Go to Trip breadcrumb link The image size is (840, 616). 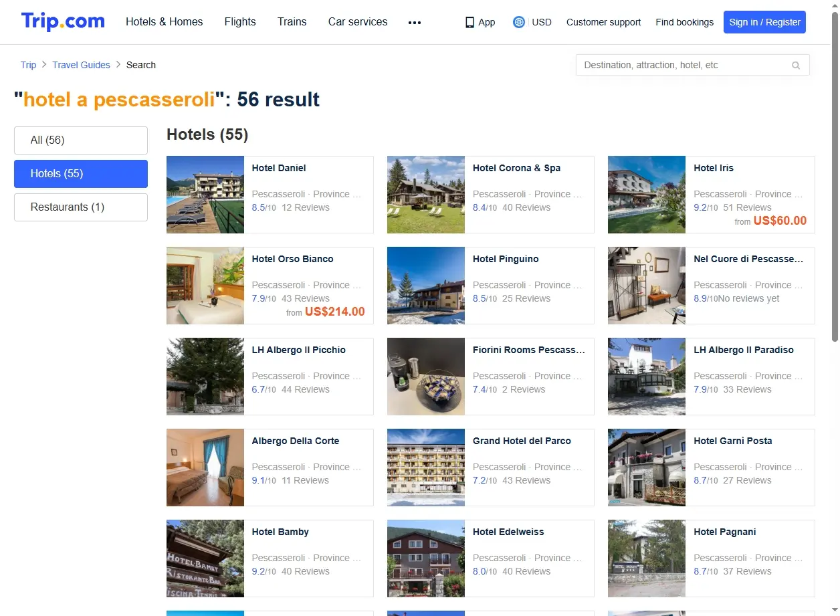coord(28,65)
